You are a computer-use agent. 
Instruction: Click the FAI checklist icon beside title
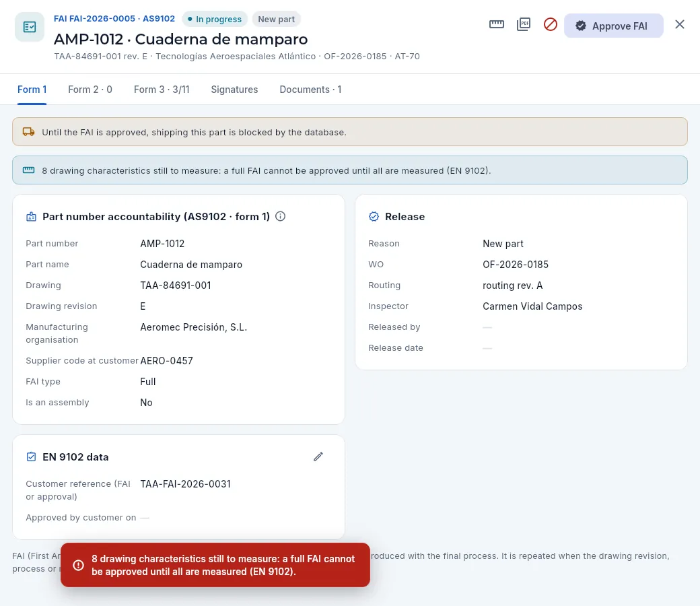30,27
